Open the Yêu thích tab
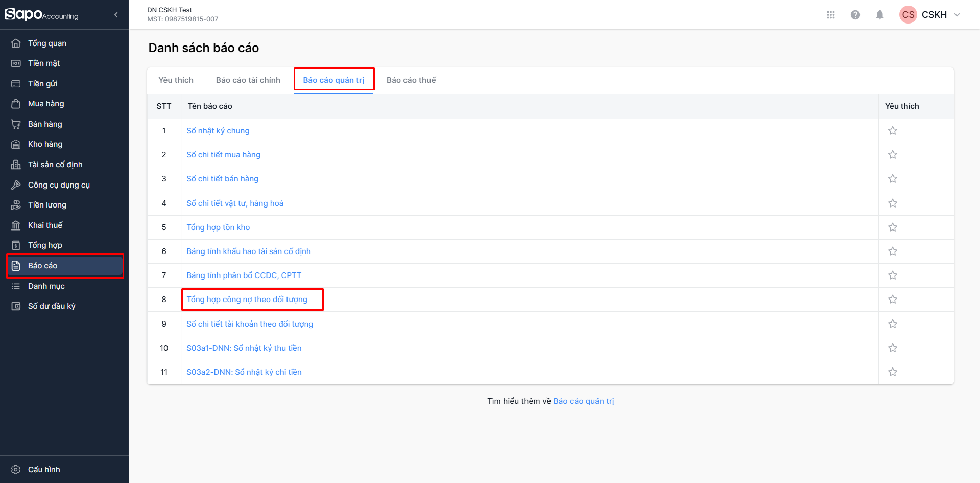The image size is (980, 483). coord(176,80)
